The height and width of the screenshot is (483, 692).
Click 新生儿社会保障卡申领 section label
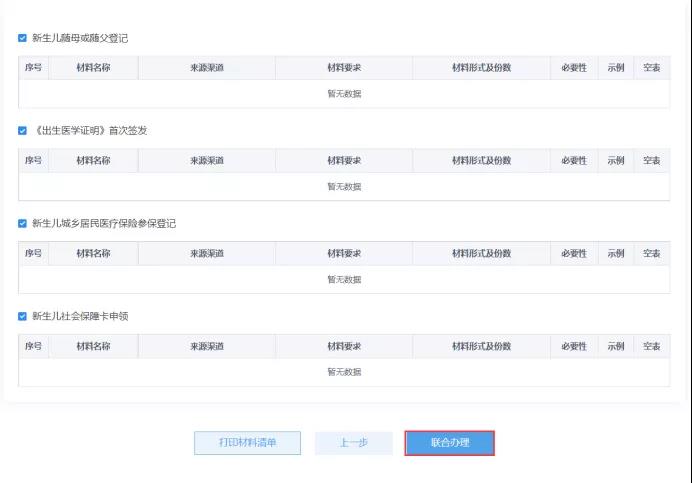(80, 316)
